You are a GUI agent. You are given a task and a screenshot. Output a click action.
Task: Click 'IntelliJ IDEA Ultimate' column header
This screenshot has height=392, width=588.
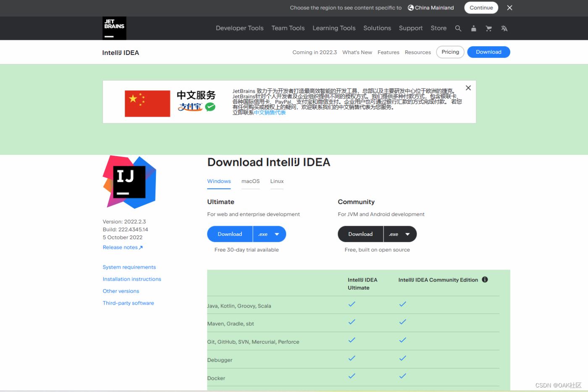pos(362,284)
